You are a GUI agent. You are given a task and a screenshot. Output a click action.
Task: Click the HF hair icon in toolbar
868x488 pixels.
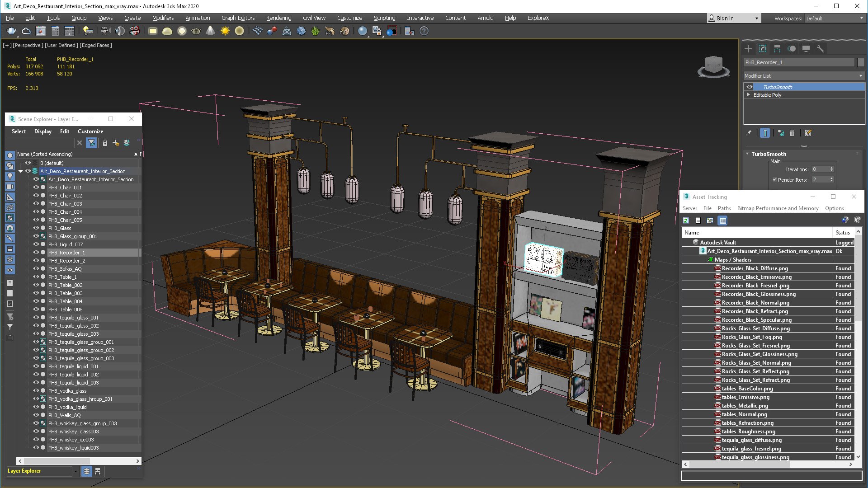pyautogui.click(x=330, y=31)
